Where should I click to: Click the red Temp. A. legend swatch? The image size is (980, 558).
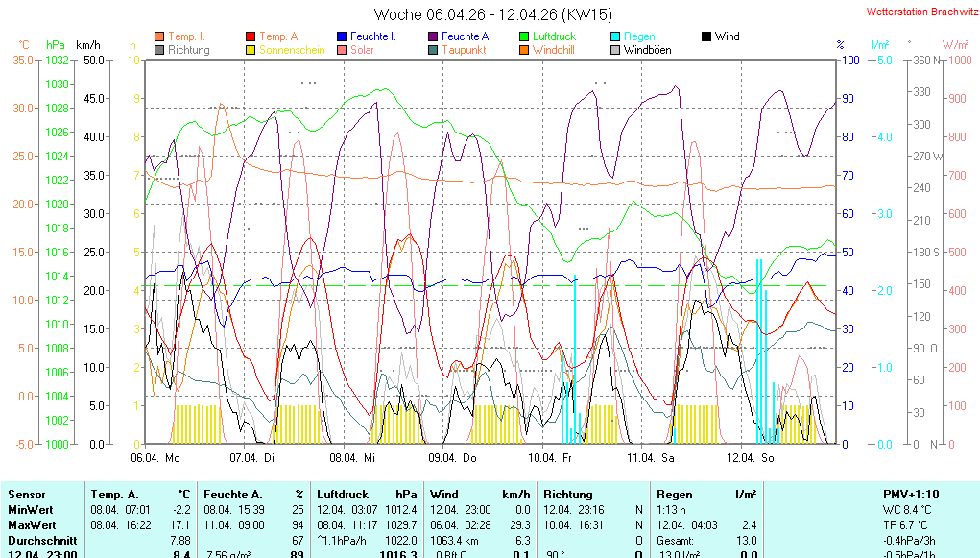[x=251, y=36]
